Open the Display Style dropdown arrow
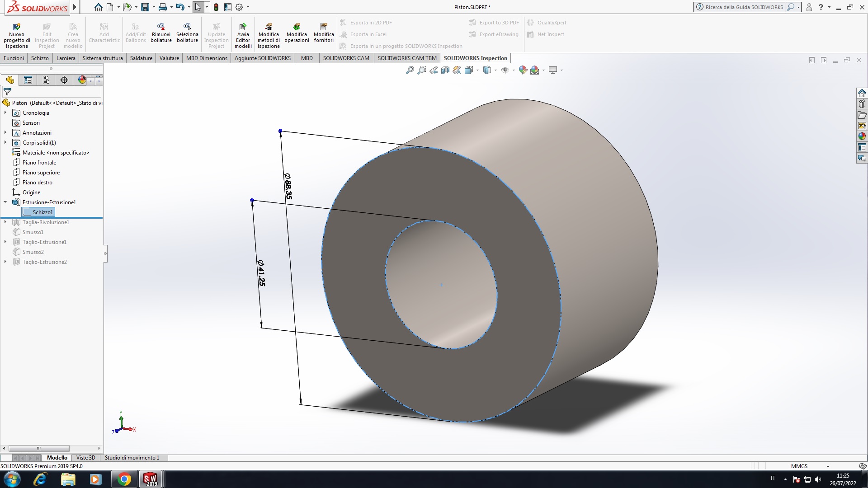Image resolution: width=868 pixels, height=488 pixels. 495,70
